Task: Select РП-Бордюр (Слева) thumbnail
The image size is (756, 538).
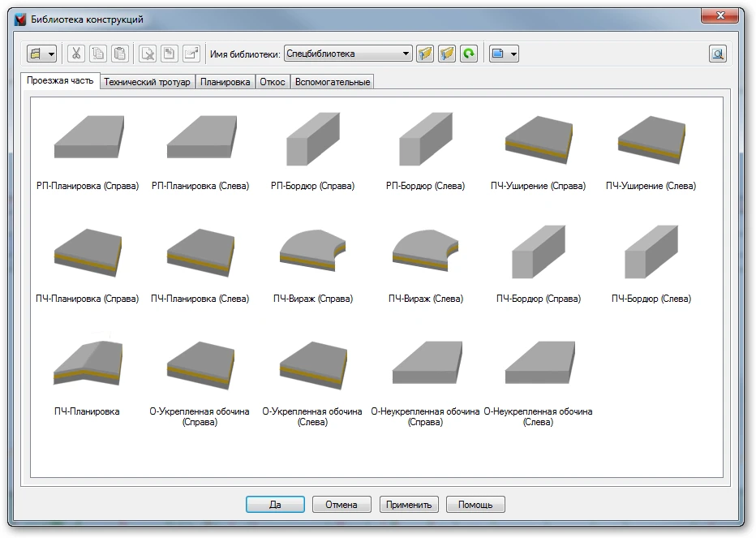Action: click(426, 139)
